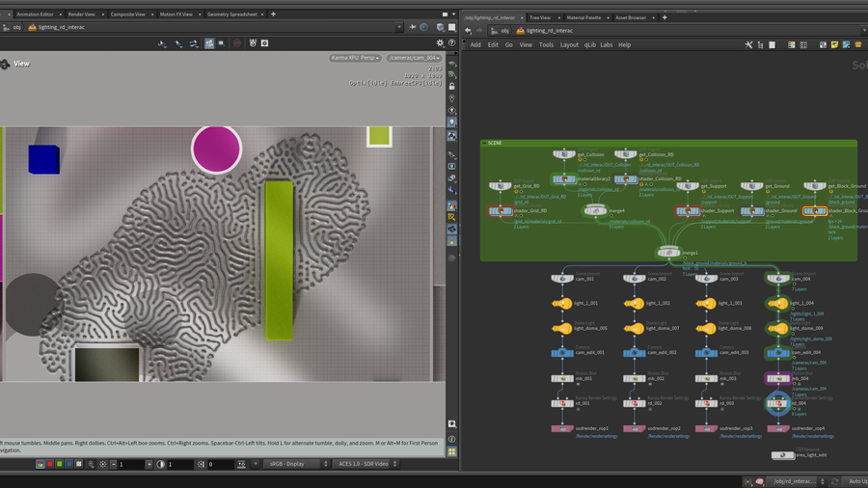
Task: Click the Auto Update button in status bar
Action: (856, 481)
